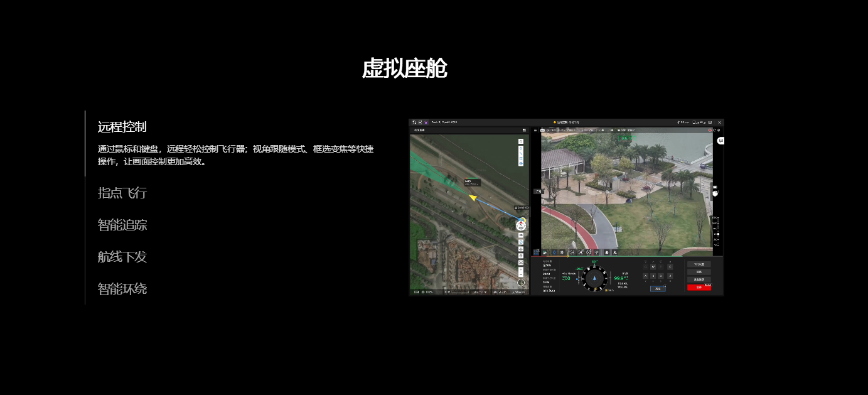Expand the panel handle on the right edge

(x=715, y=192)
